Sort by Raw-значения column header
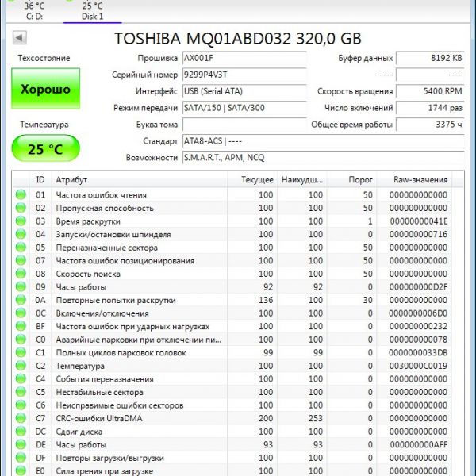The height and width of the screenshot is (476, 476). (414, 180)
